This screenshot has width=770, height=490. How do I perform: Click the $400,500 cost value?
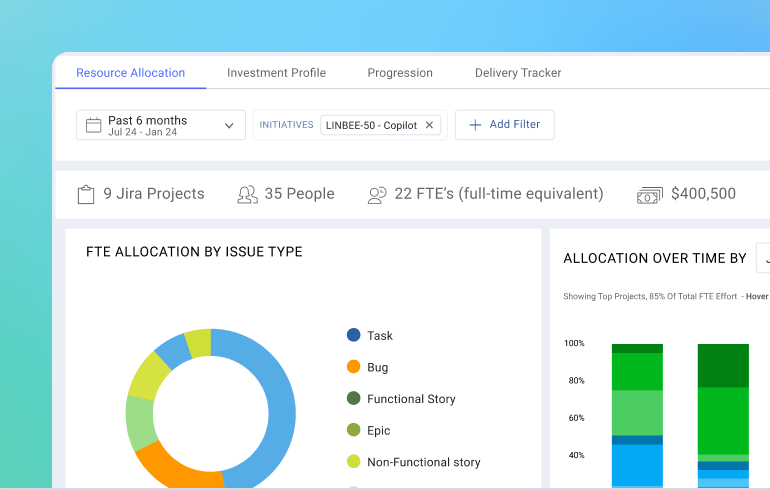(x=704, y=193)
